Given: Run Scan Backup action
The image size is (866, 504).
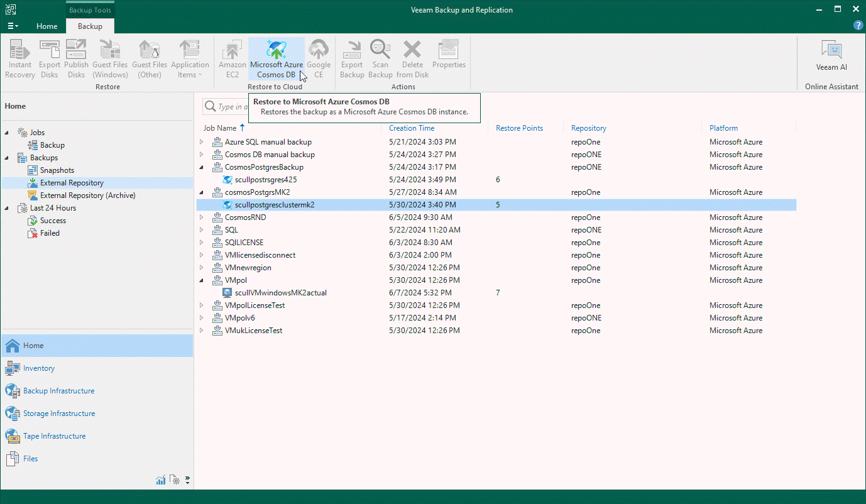Looking at the screenshot, I should (380, 58).
